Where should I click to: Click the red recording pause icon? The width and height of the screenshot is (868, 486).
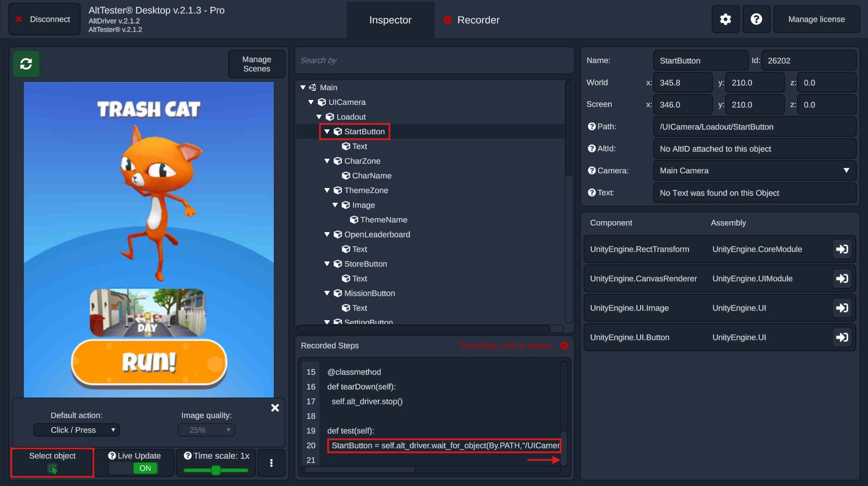[564, 346]
